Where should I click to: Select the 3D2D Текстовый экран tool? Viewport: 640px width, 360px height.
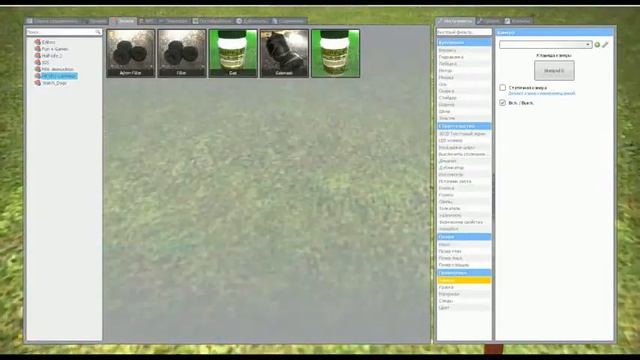[464, 134]
